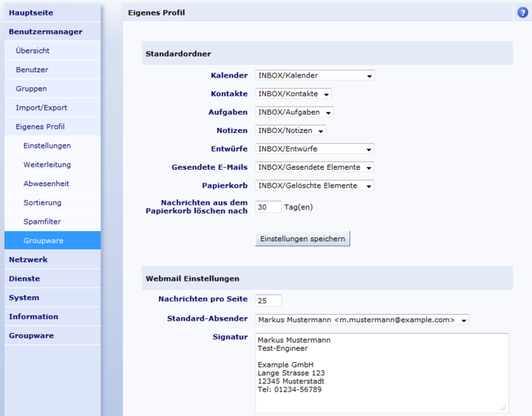Open Weiterleitung submenu item
The width and height of the screenshot is (532, 416).
point(52,165)
